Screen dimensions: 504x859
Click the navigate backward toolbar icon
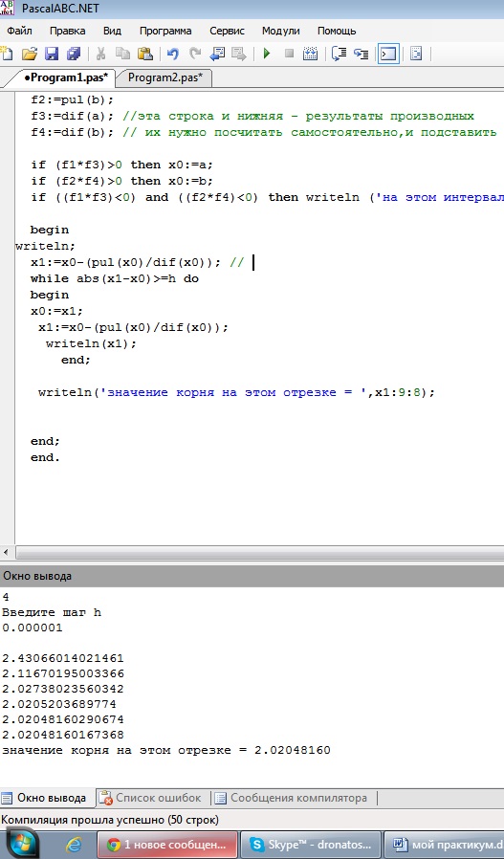click(217, 54)
